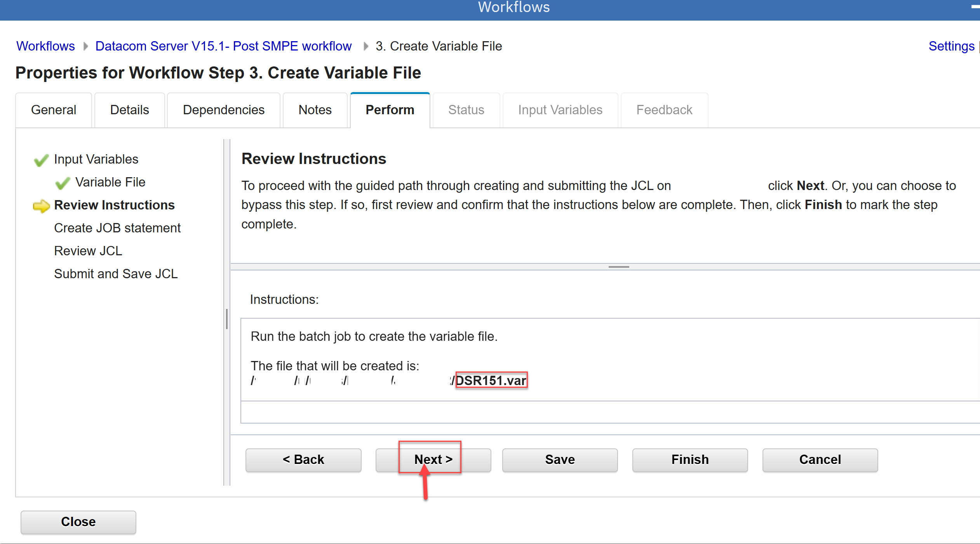Click first breadcrumb separator arrow

coord(85,46)
